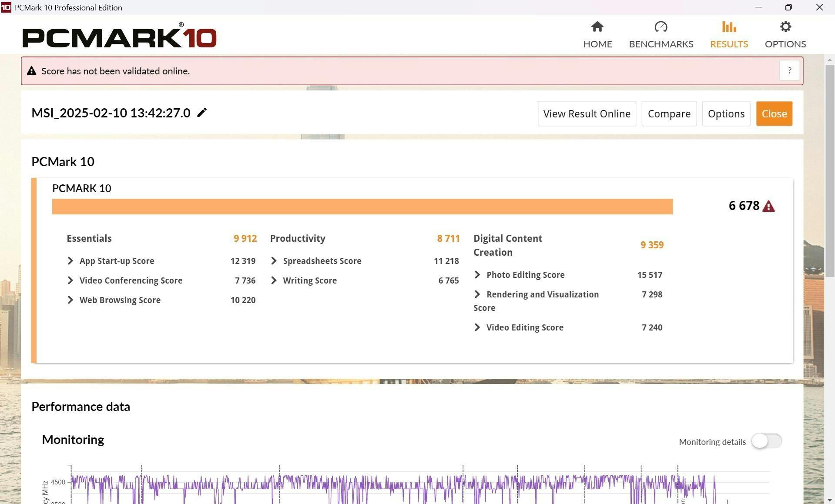
Task: Click the Video Editing value 7 240
Action: pyautogui.click(x=652, y=327)
